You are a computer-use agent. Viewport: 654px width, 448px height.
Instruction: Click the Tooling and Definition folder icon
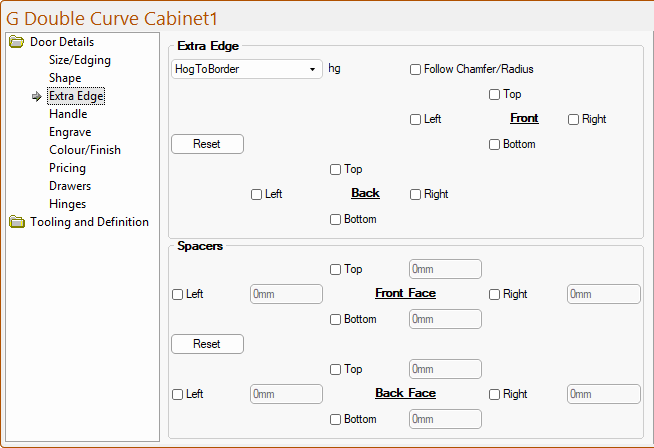coord(16,222)
